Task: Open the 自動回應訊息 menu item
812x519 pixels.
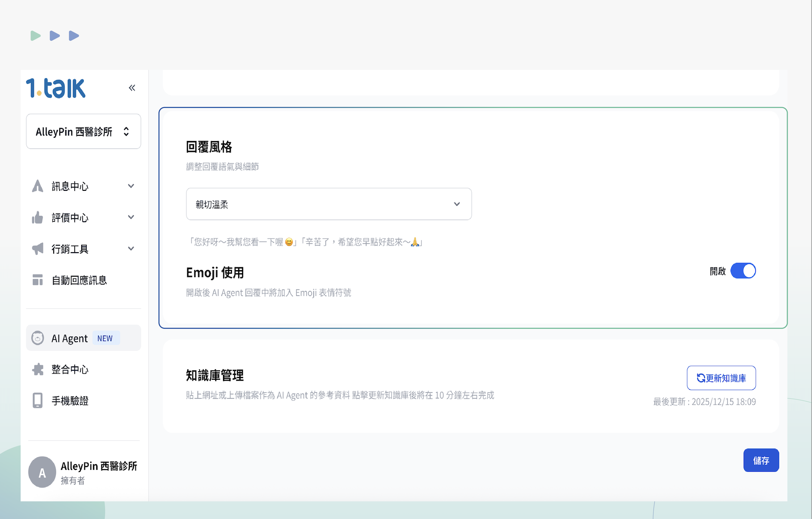Action: 79,281
